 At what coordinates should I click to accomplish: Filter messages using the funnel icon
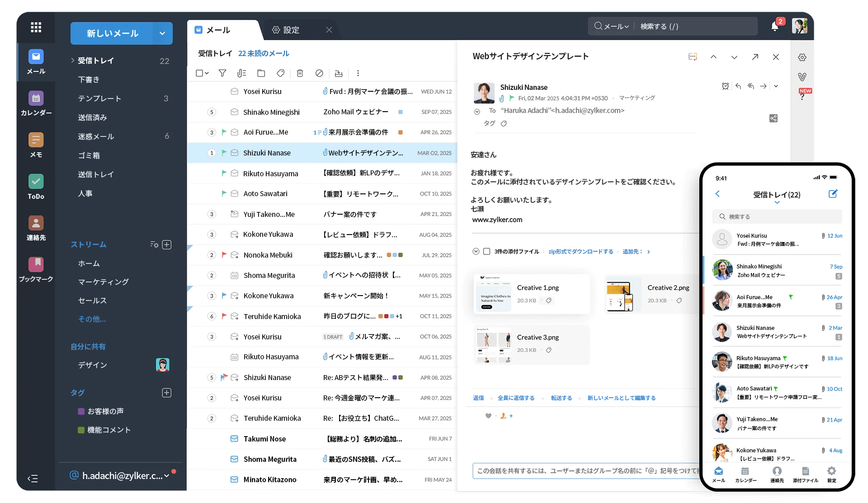(x=222, y=73)
